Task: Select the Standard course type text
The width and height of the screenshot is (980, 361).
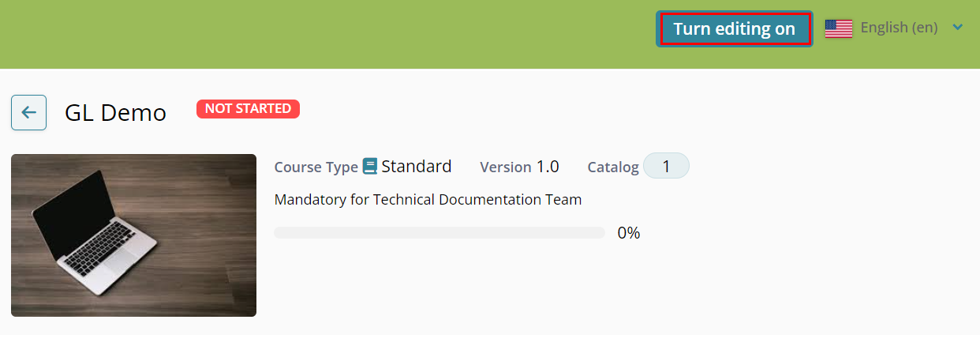Action: [417, 167]
